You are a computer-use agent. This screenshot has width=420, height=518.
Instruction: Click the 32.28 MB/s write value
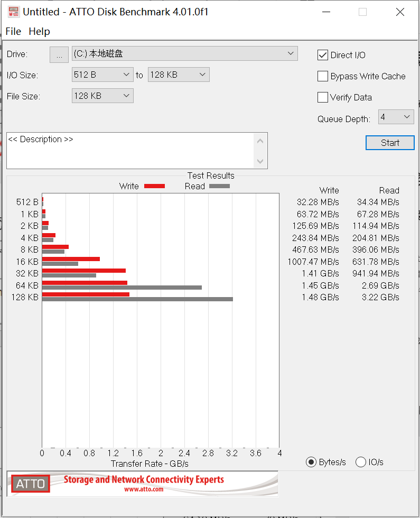pos(318,202)
